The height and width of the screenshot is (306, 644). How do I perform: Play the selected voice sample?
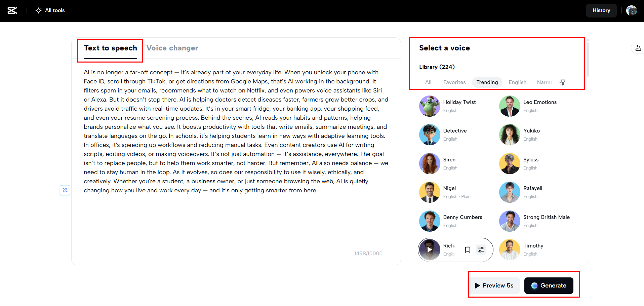click(430, 250)
